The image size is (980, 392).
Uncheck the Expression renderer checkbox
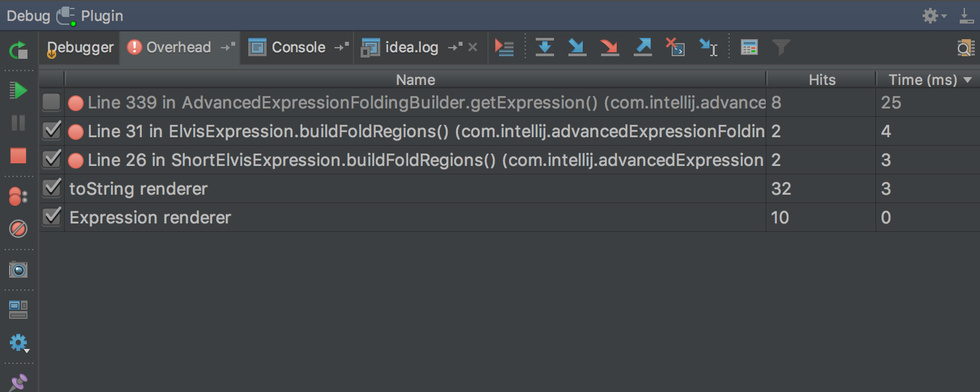(52, 217)
